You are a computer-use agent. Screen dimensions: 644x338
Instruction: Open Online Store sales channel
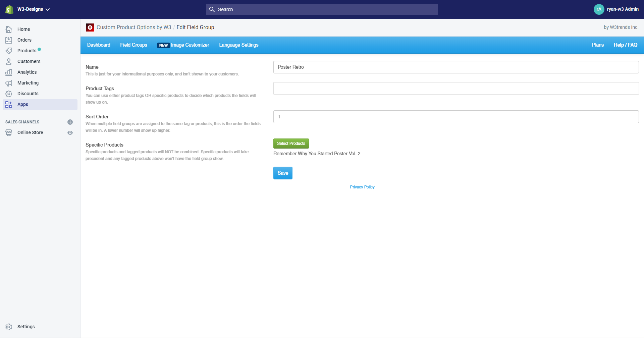30,132
